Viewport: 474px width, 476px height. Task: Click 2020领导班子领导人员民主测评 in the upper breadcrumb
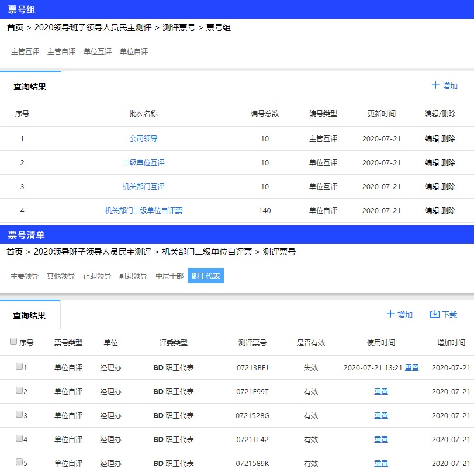click(x=93, y=27)
